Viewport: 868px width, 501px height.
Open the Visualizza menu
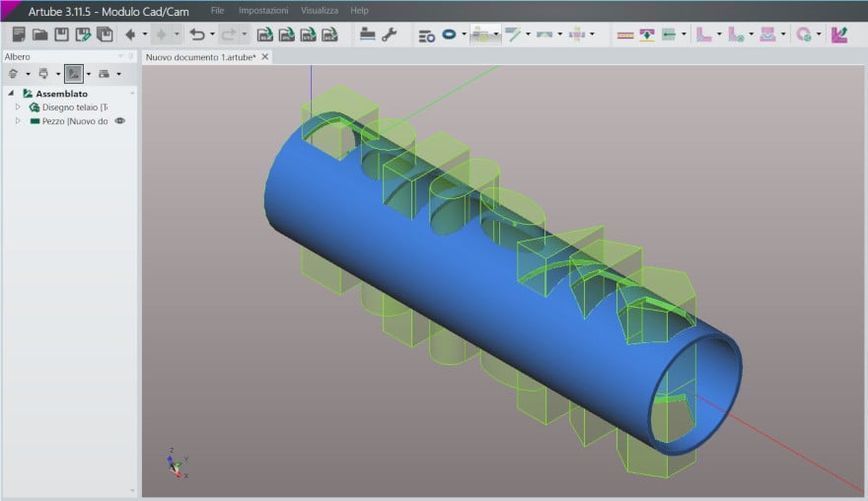pyautogui.click(x=320, y=10)
